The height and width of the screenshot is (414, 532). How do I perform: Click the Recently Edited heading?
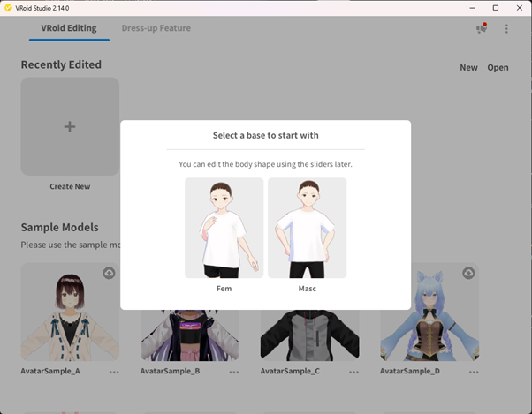coord(61,64)
